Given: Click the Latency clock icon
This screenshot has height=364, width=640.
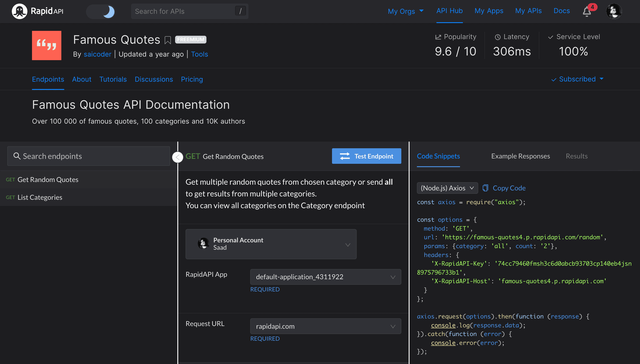Looking at the screenshot, I should coord(498,37).
